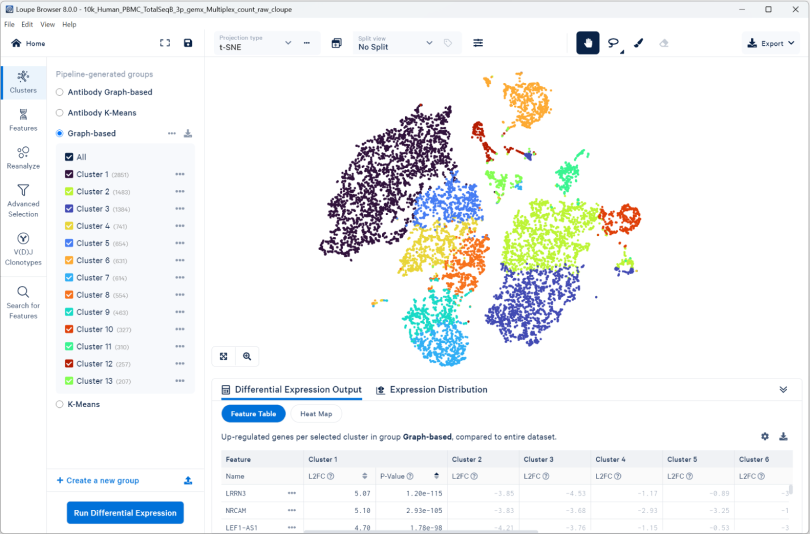Screen dimensions: 810x535
Task: Toggle the All clusters checkbox
Action: click(x=69, y=157)
